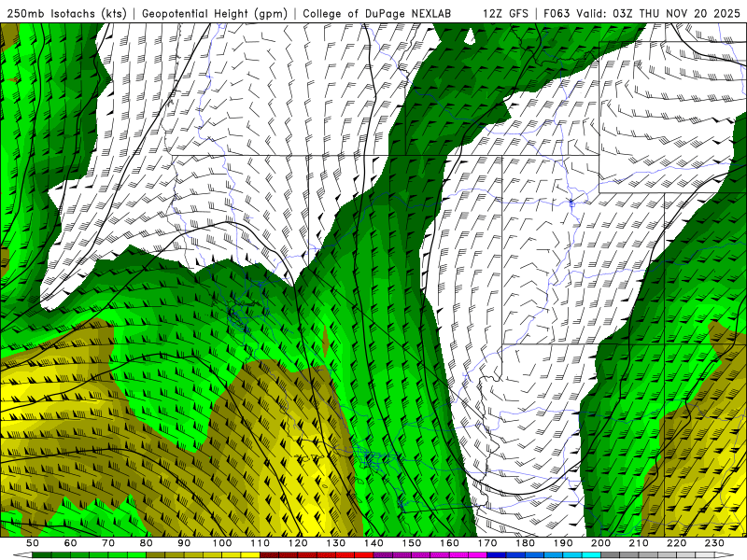Click the '12Z GFS' model run label
The width and height of the screenshot is (747, 560).
point(505,13)
